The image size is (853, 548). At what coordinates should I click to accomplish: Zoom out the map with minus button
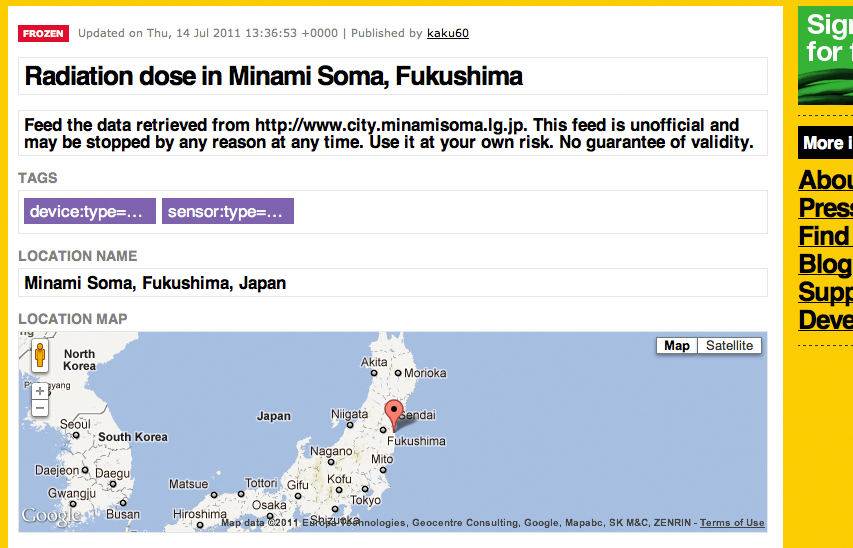40,408
